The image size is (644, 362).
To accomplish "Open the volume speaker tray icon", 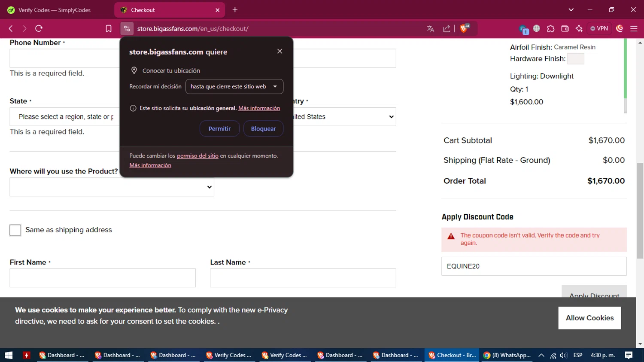I will tap(564, 355).
